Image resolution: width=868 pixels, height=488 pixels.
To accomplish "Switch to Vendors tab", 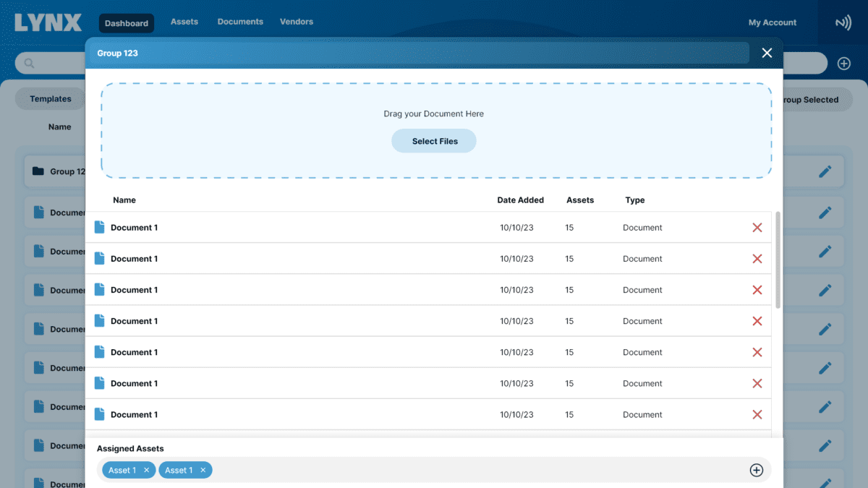I will pos(297,22).
